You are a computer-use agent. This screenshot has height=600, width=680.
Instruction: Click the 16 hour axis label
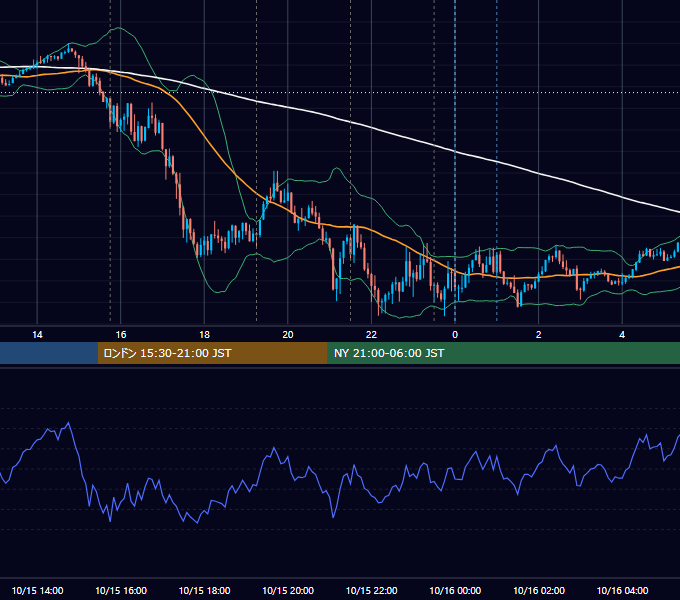(121, 335)
